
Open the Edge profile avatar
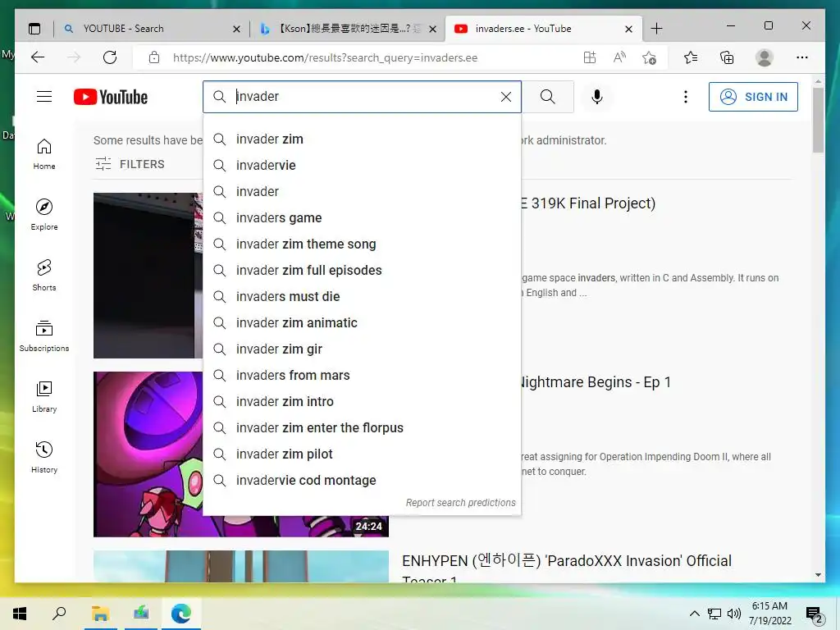tap(765, 57)
